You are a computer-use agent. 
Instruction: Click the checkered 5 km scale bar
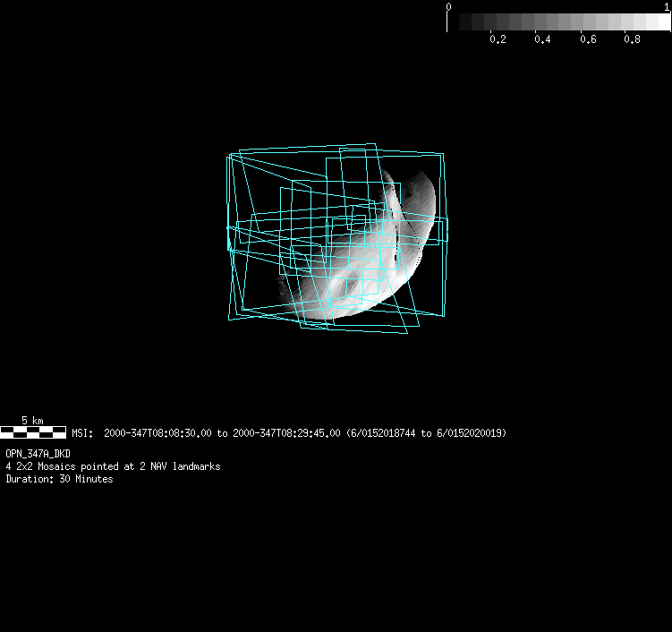[32, 432]
